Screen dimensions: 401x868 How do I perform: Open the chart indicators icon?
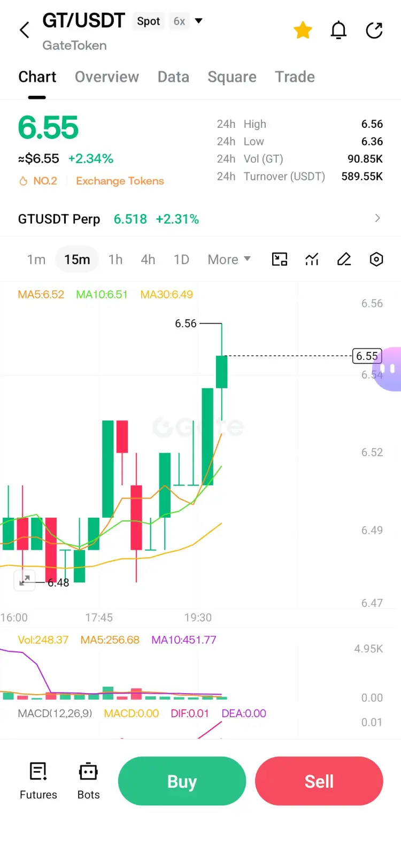(312, 259)
